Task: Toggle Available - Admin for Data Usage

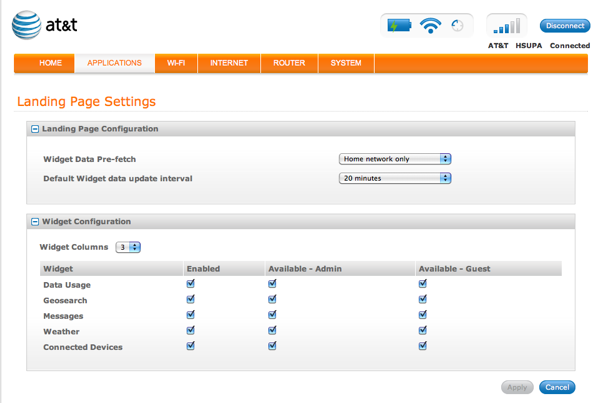Action: tap(272, 284)
